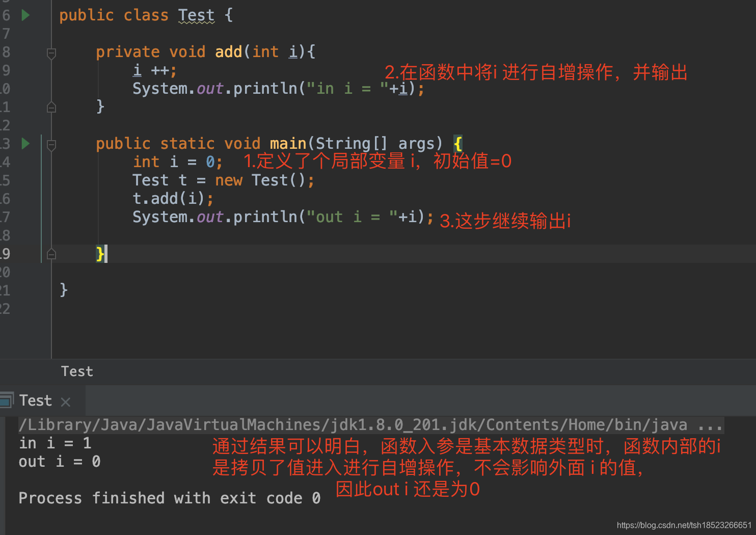Click the highlighted closing brace of main
Image resolution: width=756 pixels, height=535 pixels.
pyautogui.click(x=100, y=254)
